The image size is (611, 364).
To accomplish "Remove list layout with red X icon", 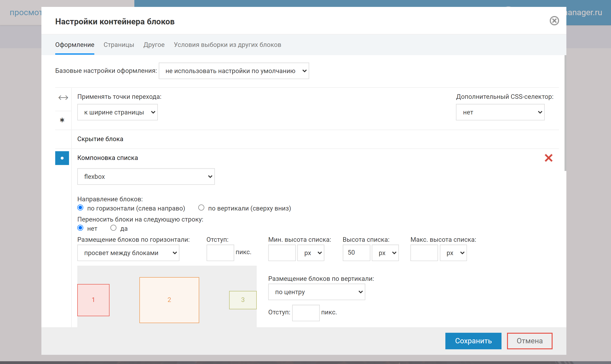I will pyautogui.click(x=548, y=158).
